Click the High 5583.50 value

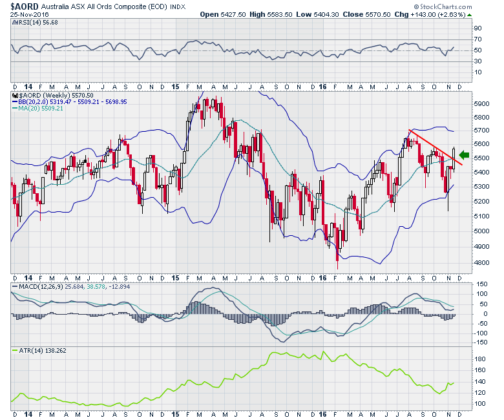point(271,14)
